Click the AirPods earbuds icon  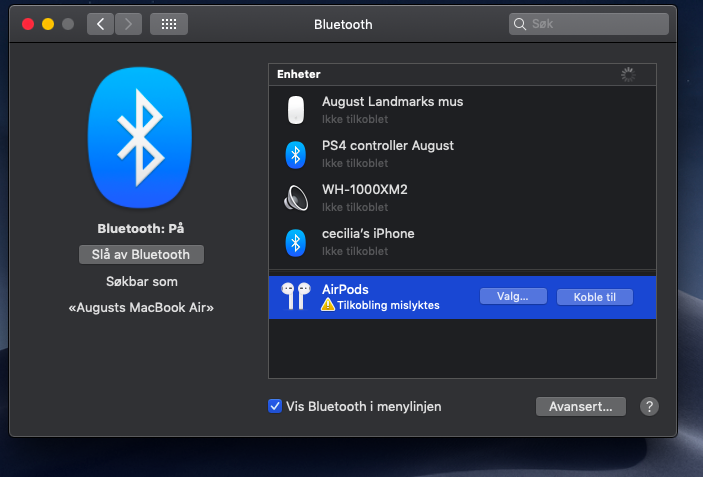(x=296, y=296)
